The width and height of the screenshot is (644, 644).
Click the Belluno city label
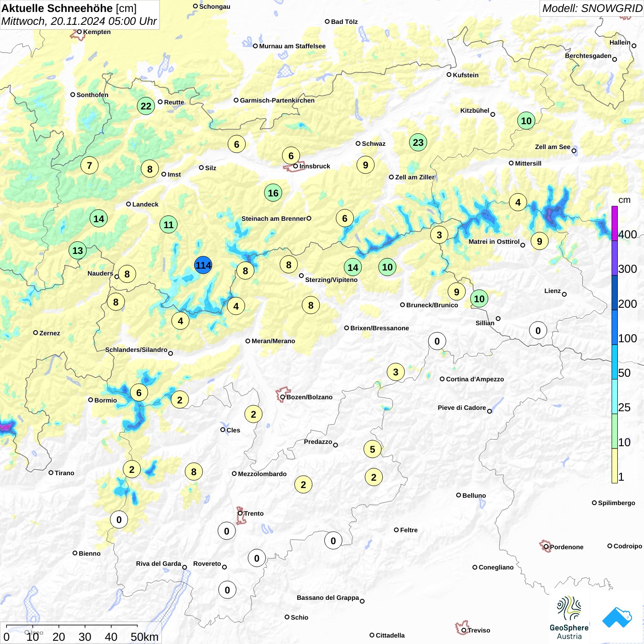pos(474,495)
